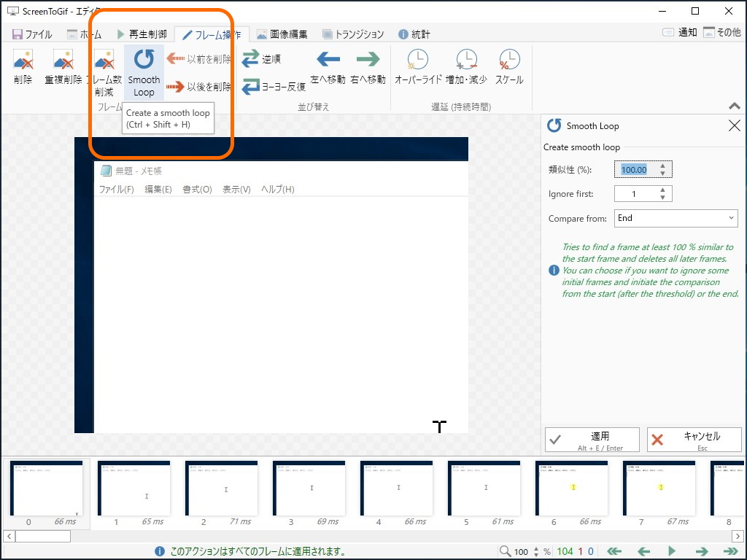Click the Reduce Frame Count (フレーム数削減) icon
Viewport: 747px width, 560px height.
[x=104, y=60]
